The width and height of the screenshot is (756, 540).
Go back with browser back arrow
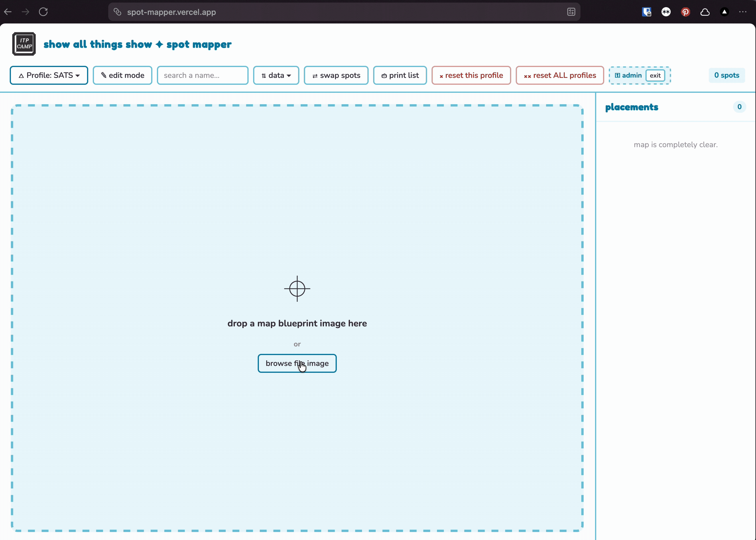coord(8,12)
